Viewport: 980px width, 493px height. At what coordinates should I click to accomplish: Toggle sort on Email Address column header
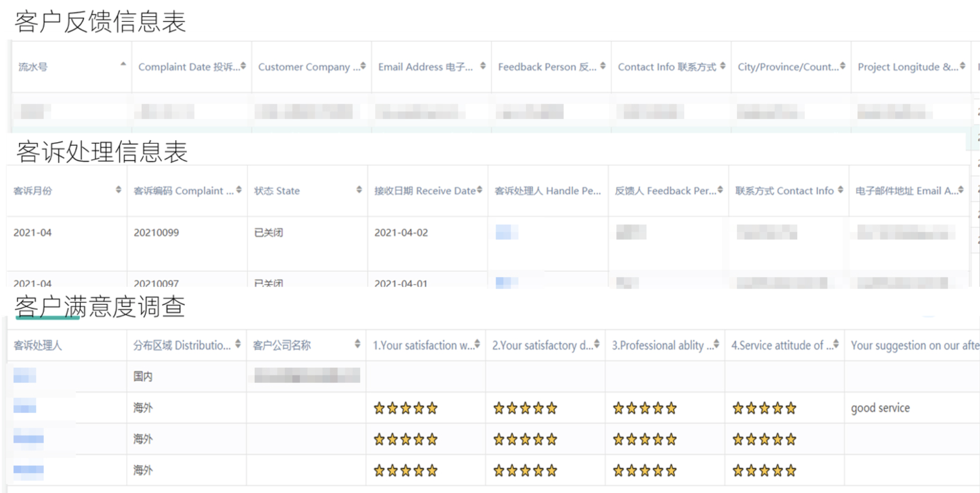(x=483, y=66)
